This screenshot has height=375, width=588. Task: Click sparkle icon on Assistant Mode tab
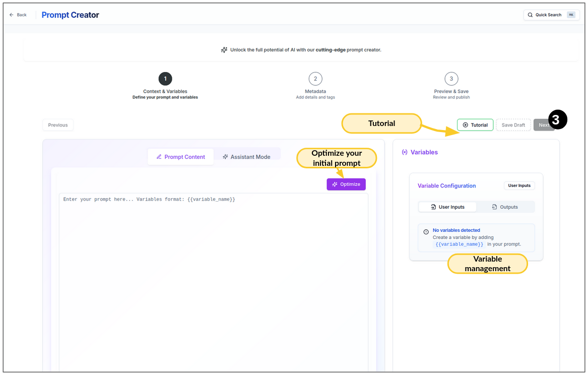click(225, 157)
